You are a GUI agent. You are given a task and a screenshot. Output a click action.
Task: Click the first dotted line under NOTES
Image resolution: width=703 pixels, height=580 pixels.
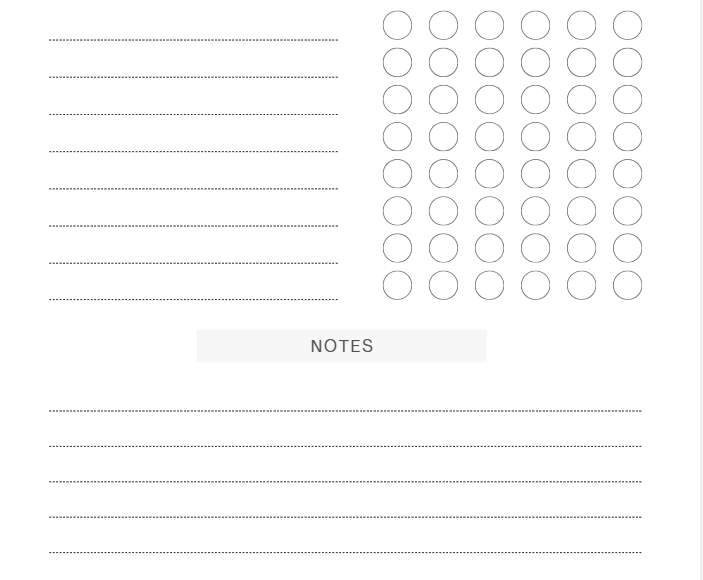tap(345, 410)
